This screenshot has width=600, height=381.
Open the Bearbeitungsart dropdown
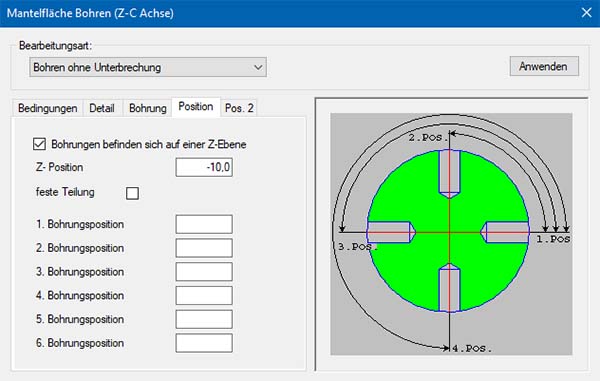click(x=148, y=67)
